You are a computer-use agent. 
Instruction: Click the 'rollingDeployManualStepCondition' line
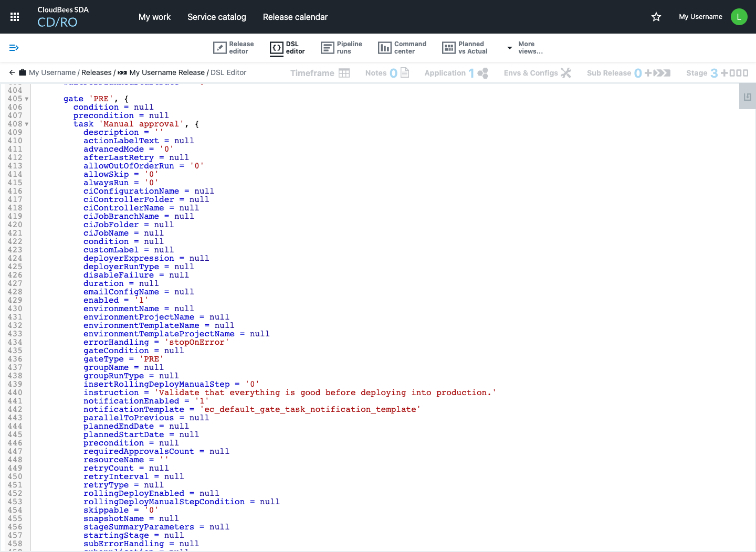click(182, 502)
